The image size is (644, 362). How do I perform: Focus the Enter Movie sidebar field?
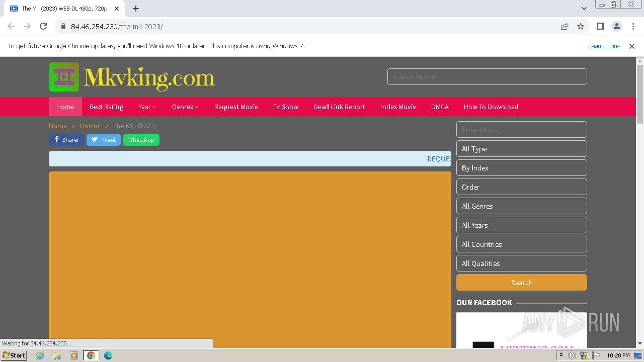tap(522, 130)
